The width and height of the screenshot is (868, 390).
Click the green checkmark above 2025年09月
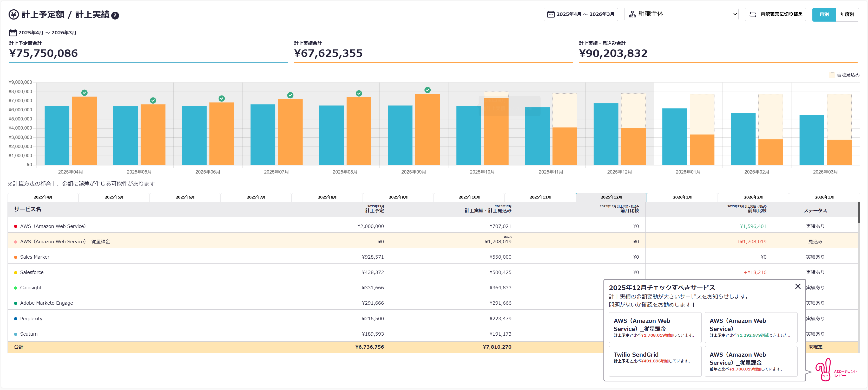[427, 90]
